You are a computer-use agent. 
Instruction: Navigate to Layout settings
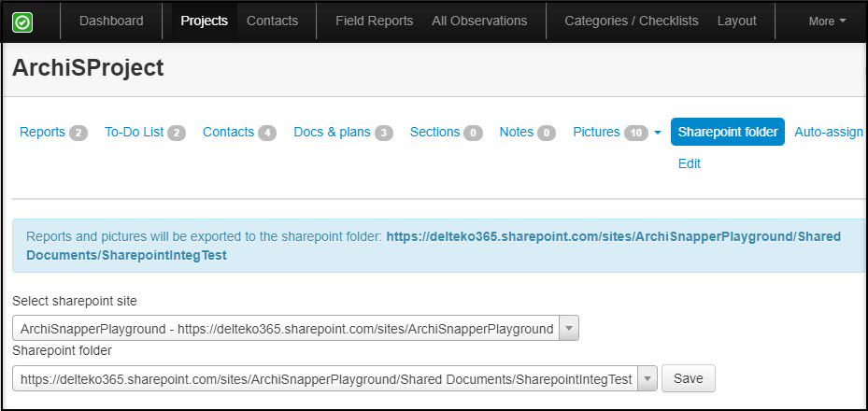tap(736, 21)
